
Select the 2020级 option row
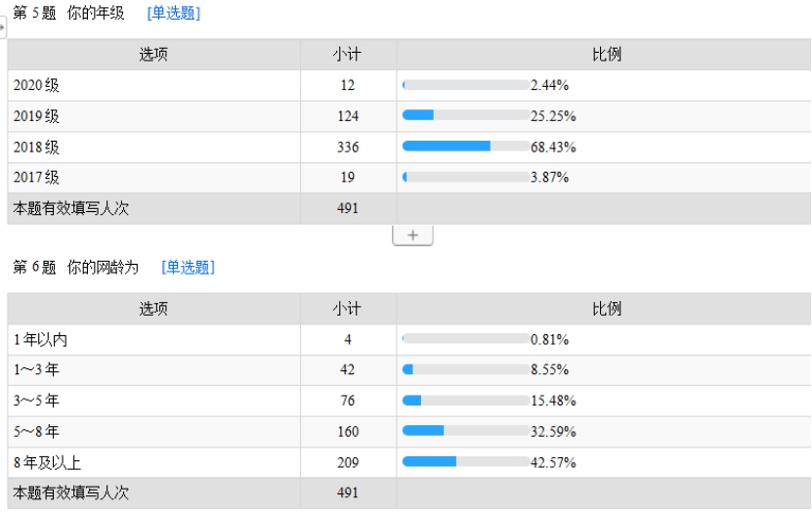click(x=409, y=85)
